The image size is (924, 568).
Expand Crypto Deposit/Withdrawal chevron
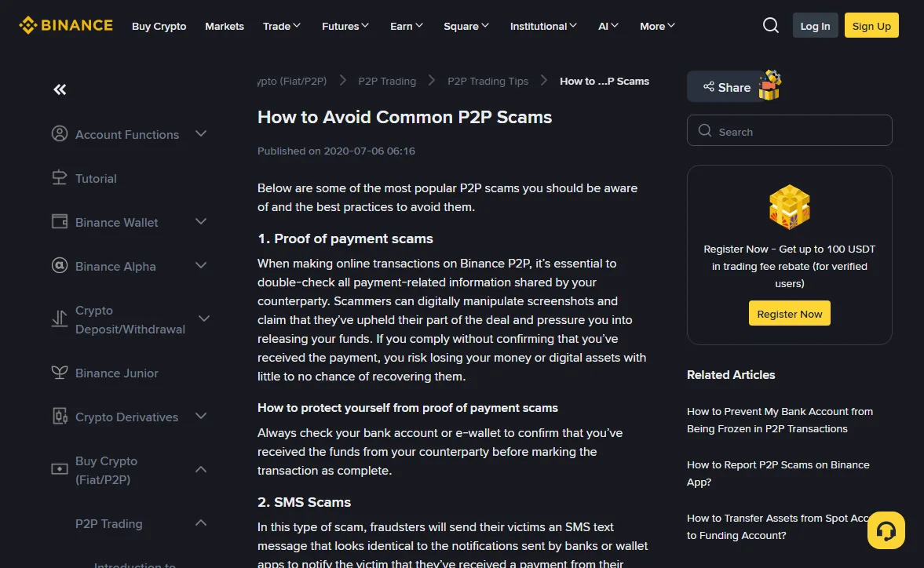coord(204,319)
